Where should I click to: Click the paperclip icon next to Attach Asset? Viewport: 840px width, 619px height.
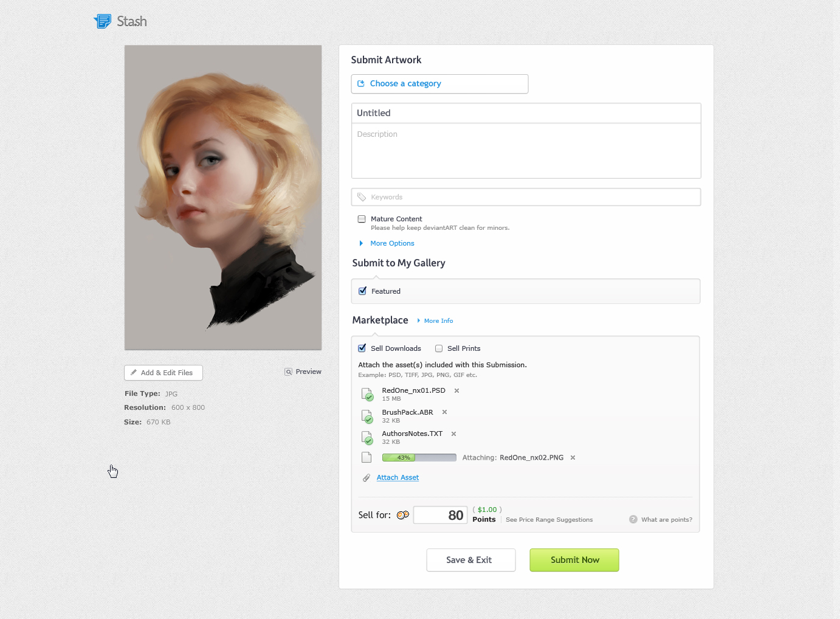coord(367,477)
